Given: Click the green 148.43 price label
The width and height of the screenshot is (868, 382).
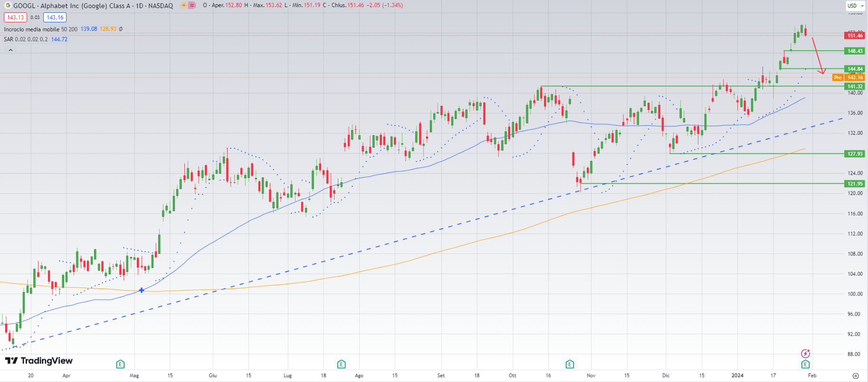Looking at the screenshot, I should coord(855,51).
